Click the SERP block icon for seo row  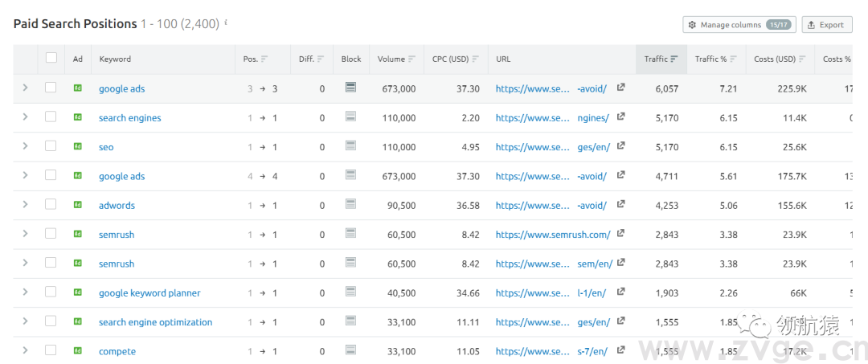point(350,145)
